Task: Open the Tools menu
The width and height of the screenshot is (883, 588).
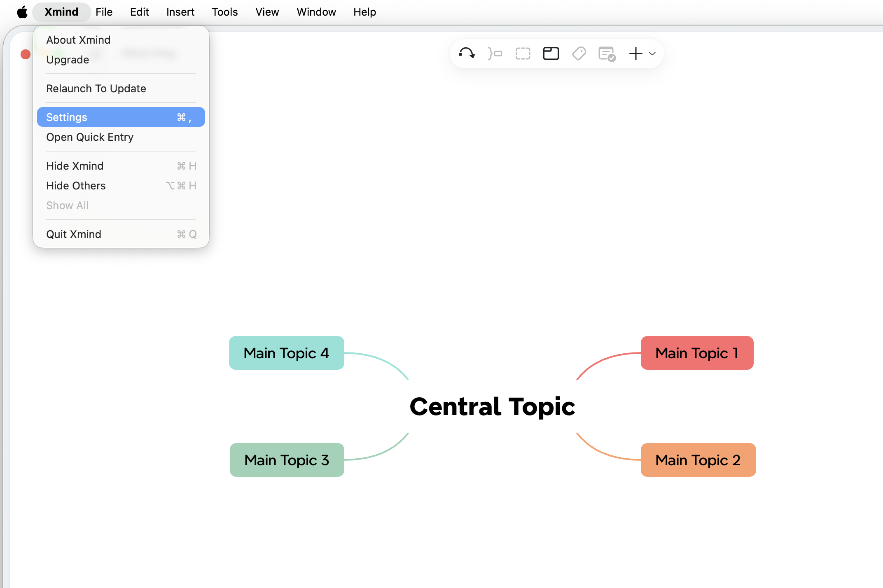Action: click(x=225, y=12)
